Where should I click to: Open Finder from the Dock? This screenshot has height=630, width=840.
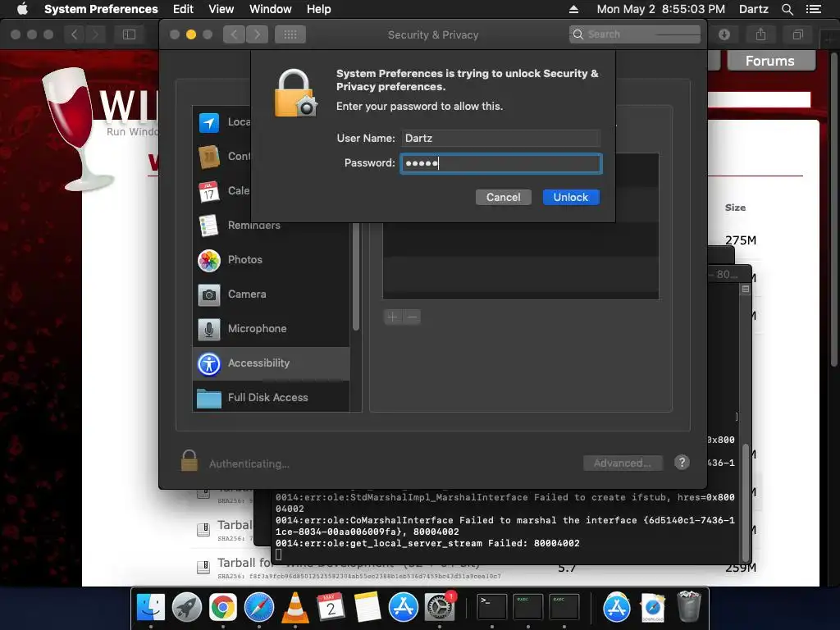point(151,607)
